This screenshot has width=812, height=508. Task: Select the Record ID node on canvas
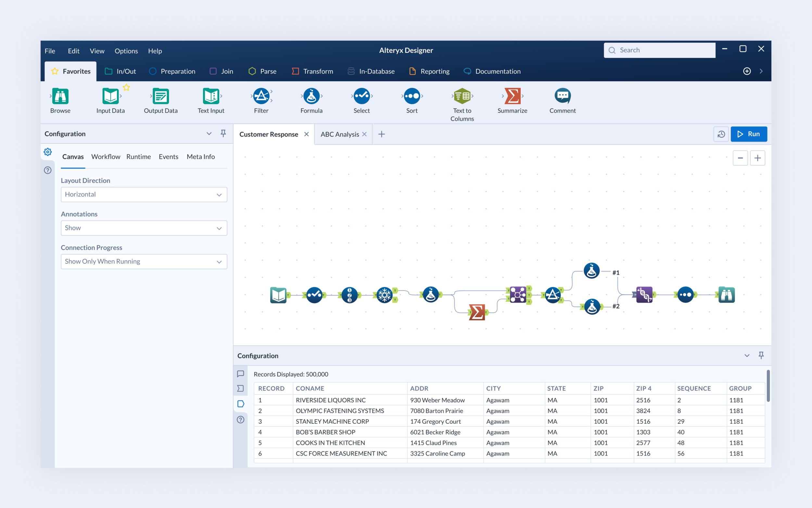(349, 295)
